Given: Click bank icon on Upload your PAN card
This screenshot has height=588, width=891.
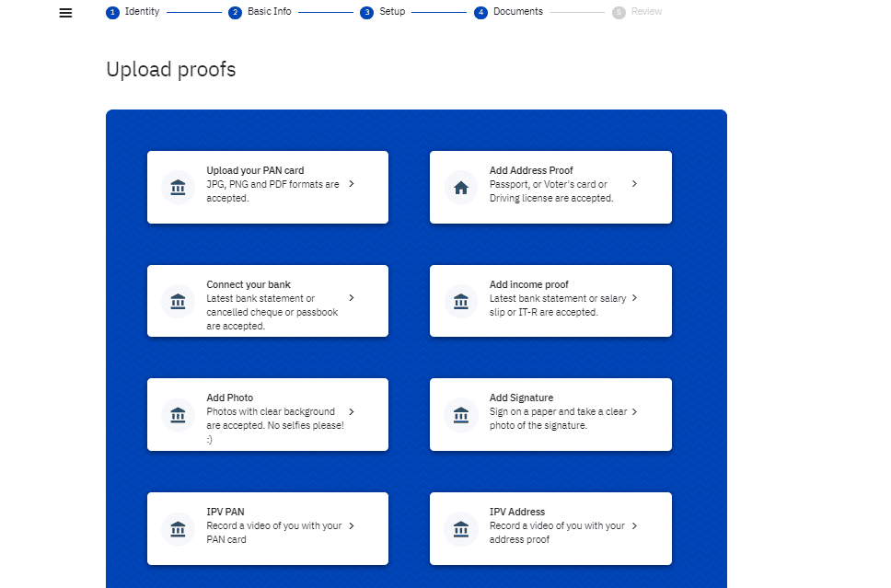Looking at the screenshot, I should point(178,187).
